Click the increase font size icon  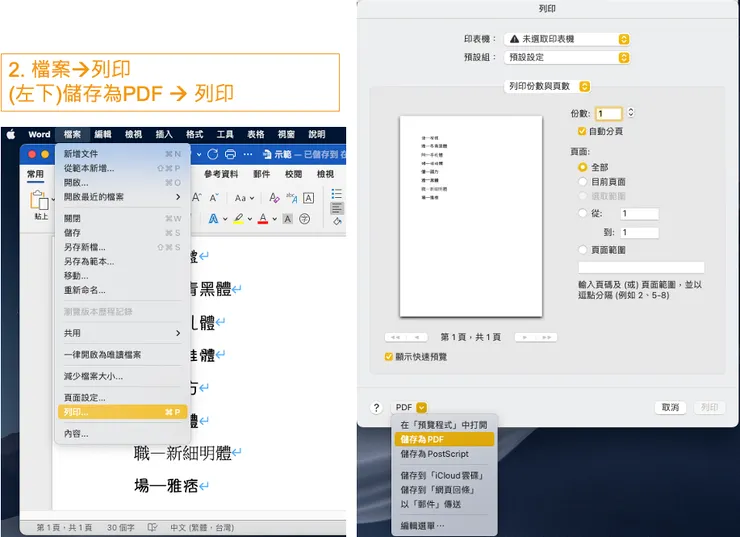click(x=197, y=198)
